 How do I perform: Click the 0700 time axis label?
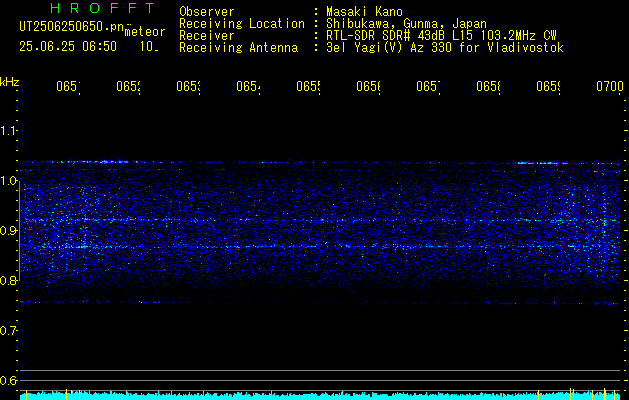click(610, 86)
